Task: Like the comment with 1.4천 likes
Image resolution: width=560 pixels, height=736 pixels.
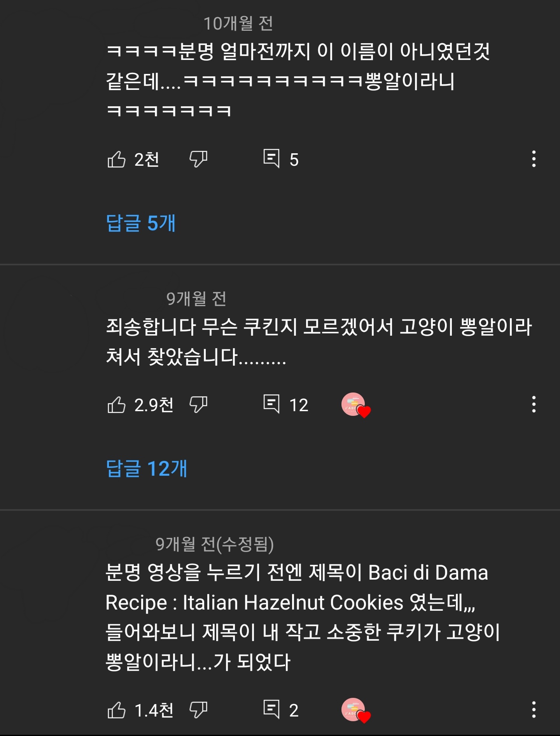Action: click(116, 710)
